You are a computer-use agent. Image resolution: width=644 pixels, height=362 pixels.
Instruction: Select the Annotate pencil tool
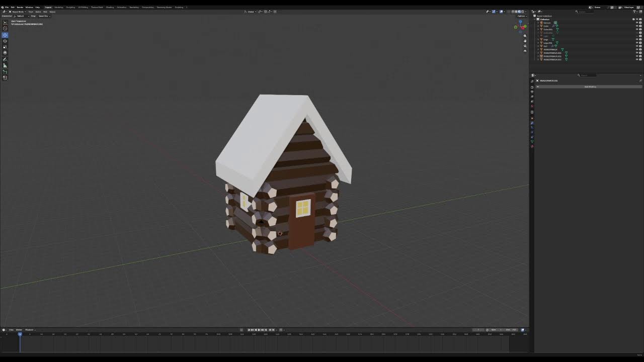point(5,59)
